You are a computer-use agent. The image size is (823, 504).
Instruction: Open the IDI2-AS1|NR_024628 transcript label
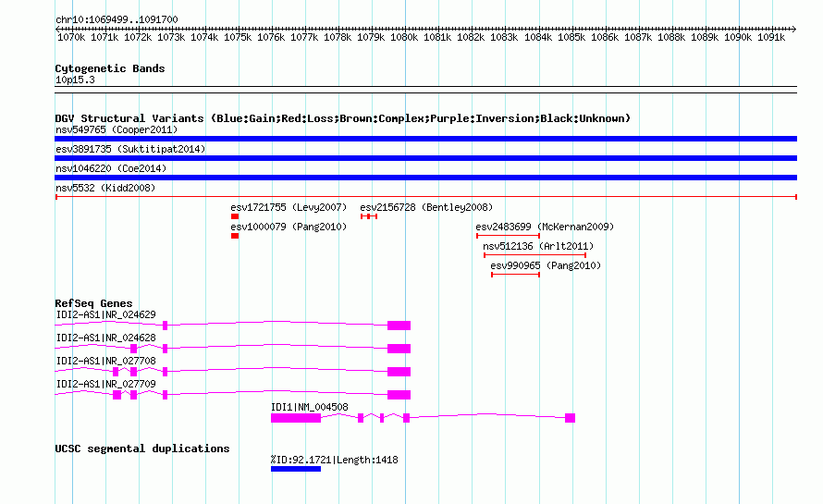(x=106, y=338)
